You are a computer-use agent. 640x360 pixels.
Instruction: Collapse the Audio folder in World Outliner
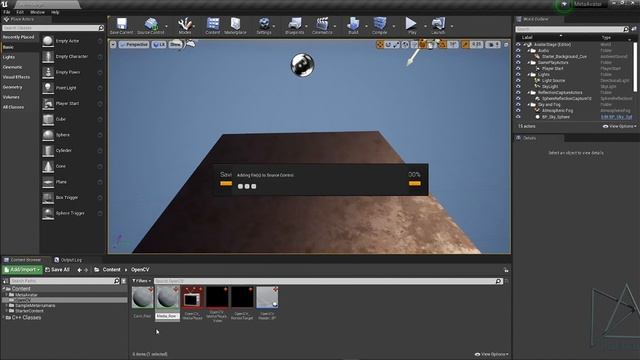click(x=529, y=51)
